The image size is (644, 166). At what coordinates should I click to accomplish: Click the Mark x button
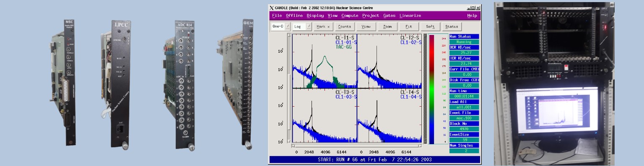pyautogui.click(x=323, y=26)
